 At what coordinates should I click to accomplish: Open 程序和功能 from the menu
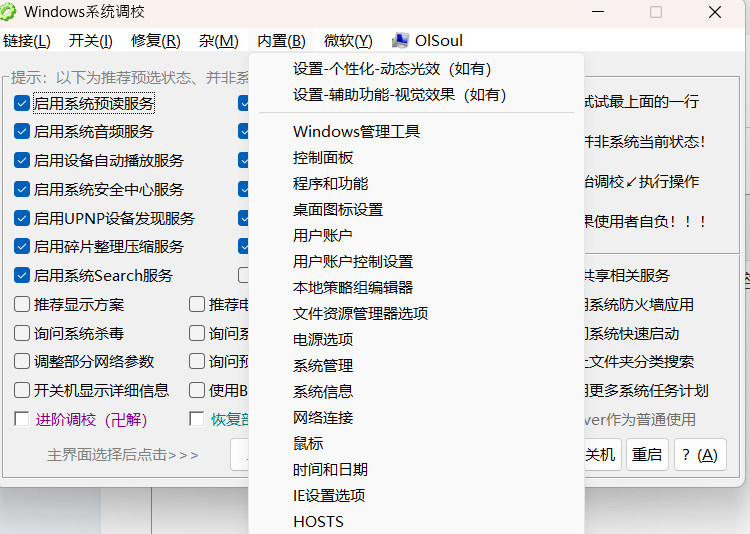click(416, 183)
